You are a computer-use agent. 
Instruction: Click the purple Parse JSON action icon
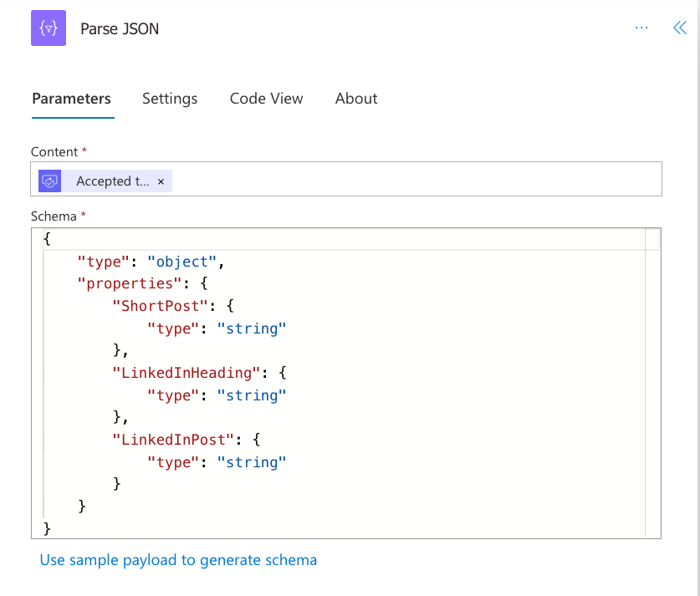pyautogui.click(x=49, y=28)
